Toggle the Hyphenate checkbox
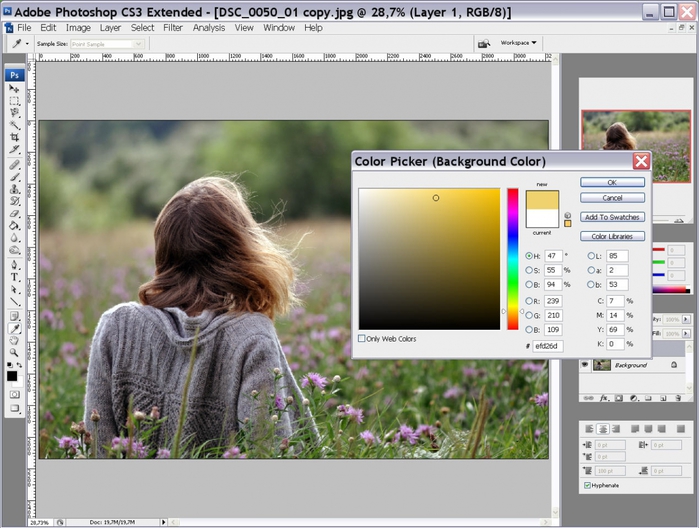Screen dimensions: 699x528 click(x=587, y=485)
